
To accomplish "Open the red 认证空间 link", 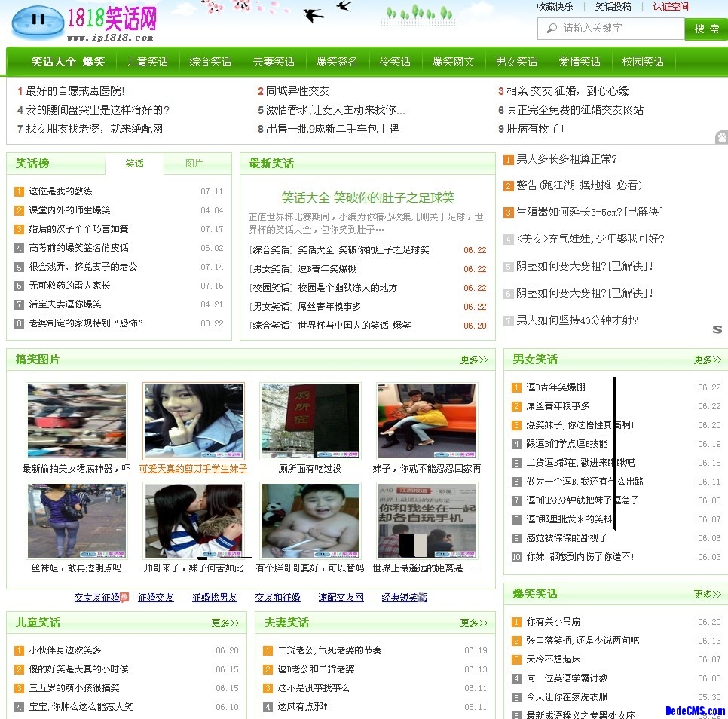I will tap(670, 7).
